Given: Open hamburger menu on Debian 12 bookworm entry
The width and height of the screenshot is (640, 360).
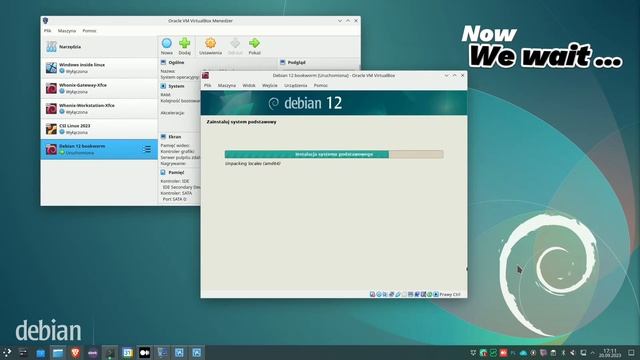Looking at the screenshot, I should click(147, 149).
